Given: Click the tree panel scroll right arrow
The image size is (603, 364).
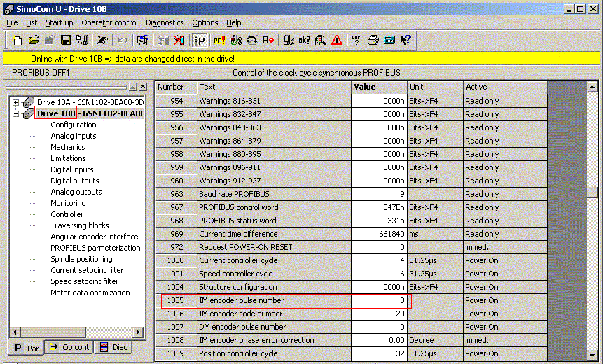Looking at the screenshot, I should click(x=138, y=332).
